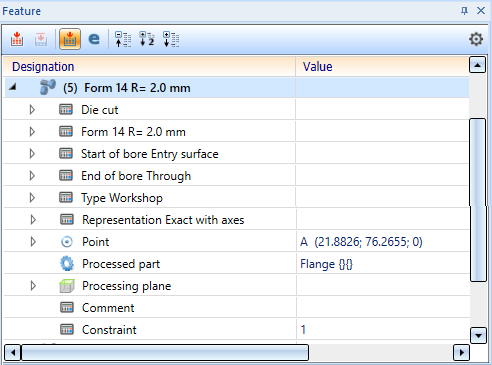
Task: Click the expand-all tree levels icon
Action: pyautogui.click(x=171, y=39)
